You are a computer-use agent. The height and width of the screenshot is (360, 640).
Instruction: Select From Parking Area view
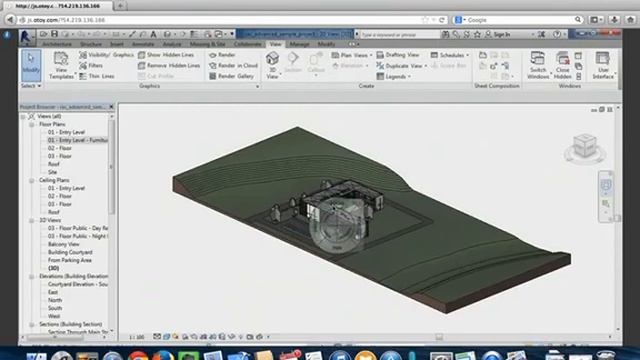pos(69,260)
